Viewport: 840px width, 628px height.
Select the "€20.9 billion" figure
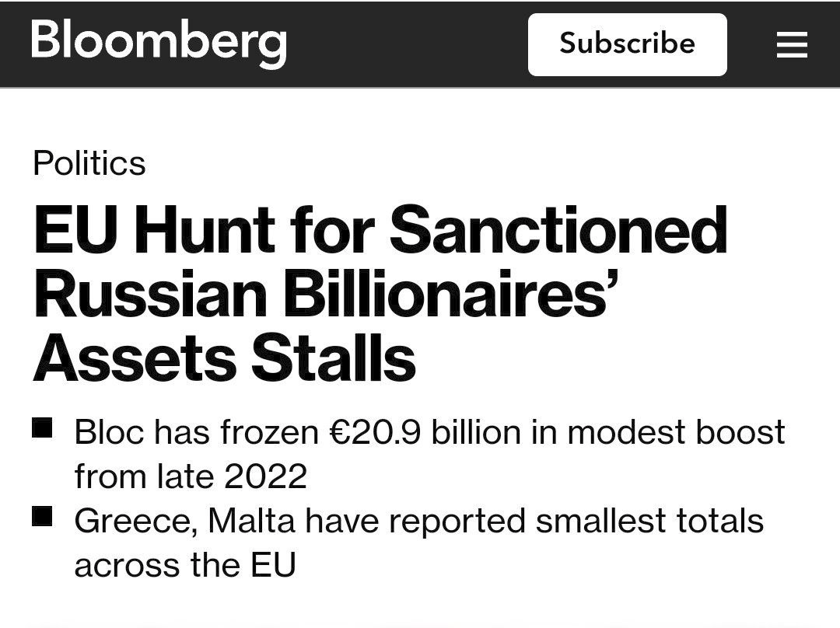(375, 432)
